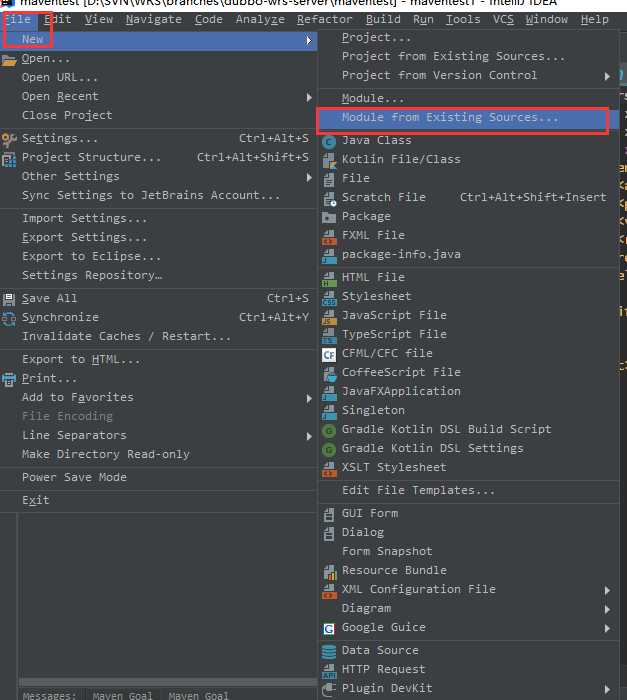Viewport: 627px width, 700px height.
Task: Click Exit in File menu
Action: 36,500
